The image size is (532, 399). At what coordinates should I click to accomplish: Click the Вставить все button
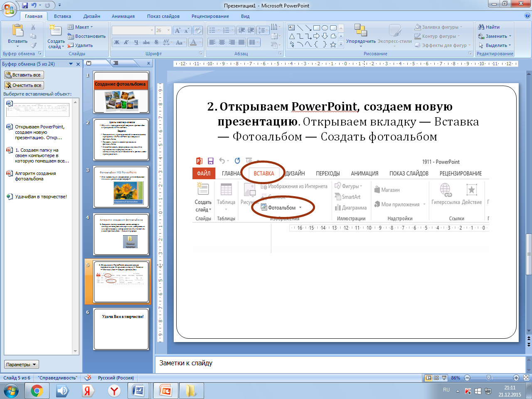coord(24,75)
